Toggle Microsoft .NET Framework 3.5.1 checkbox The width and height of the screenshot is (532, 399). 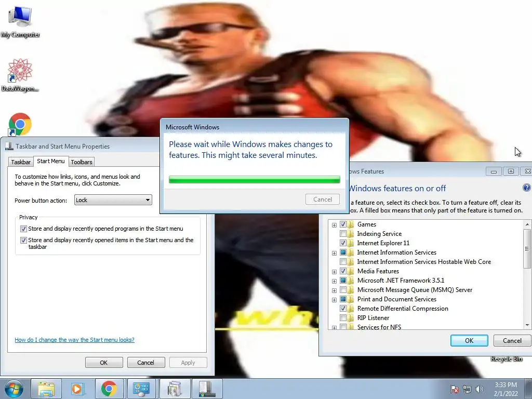click(343, 281)
